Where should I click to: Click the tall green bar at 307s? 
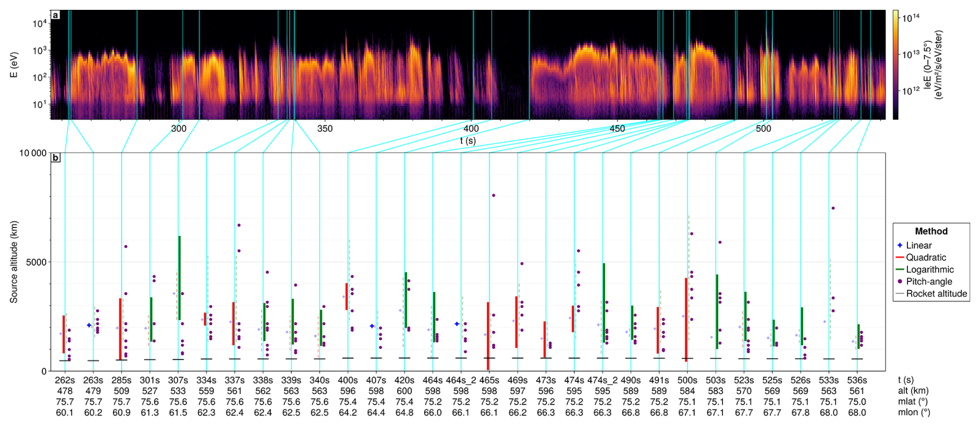pyautogui.click(x=179, y=278)
